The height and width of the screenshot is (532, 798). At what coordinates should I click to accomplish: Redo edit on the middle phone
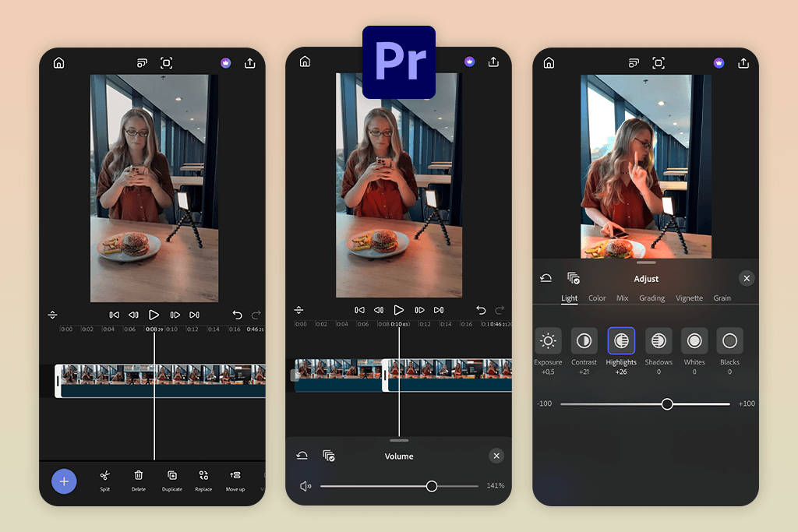500,310
